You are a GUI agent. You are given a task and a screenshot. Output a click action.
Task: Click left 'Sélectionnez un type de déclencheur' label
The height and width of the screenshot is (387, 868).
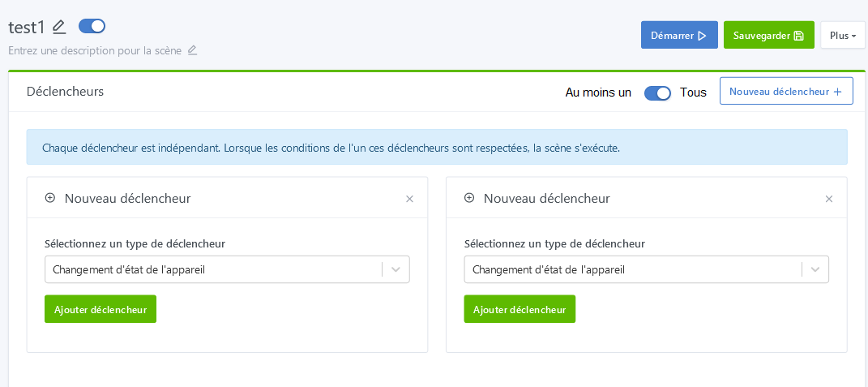click(x=135, y=243)
